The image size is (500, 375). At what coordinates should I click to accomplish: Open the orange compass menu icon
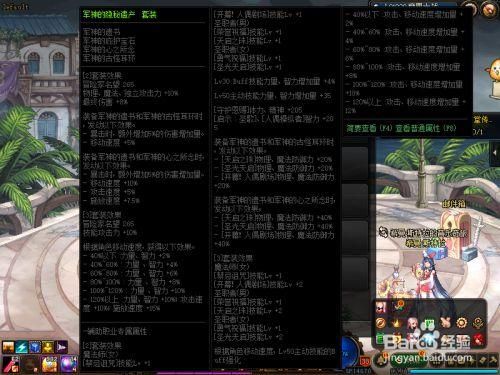380,323
